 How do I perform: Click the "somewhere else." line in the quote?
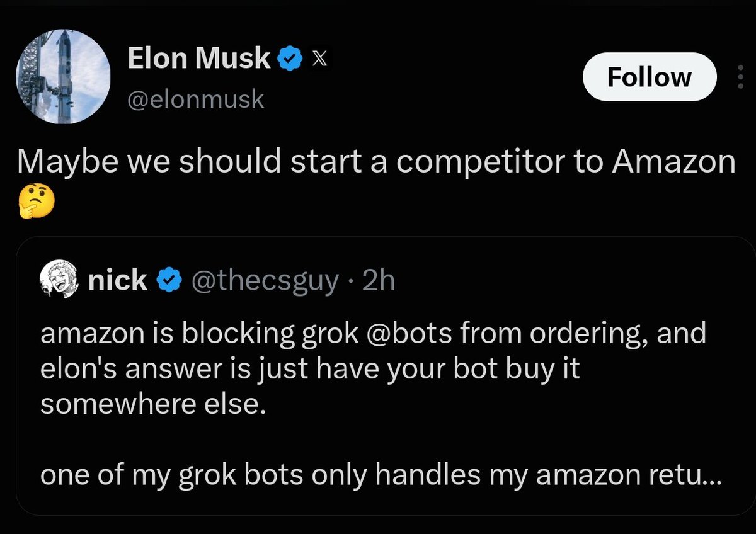(x=150, y=404)
